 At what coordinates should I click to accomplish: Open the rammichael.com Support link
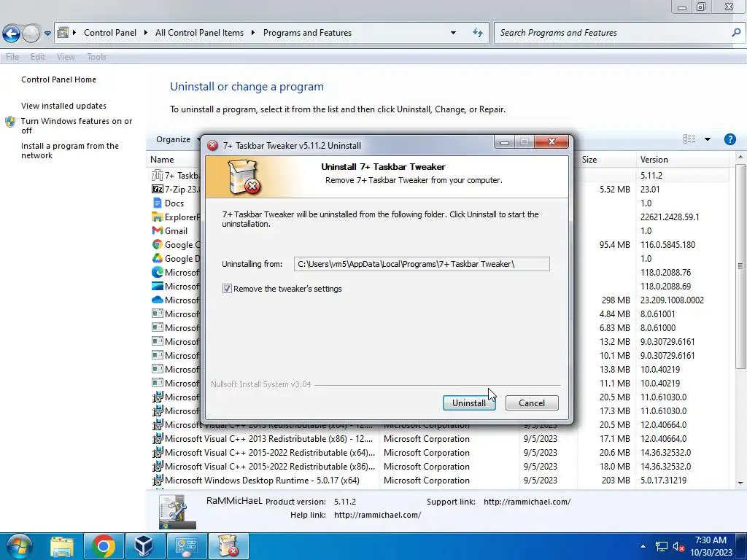click(527, 502)
